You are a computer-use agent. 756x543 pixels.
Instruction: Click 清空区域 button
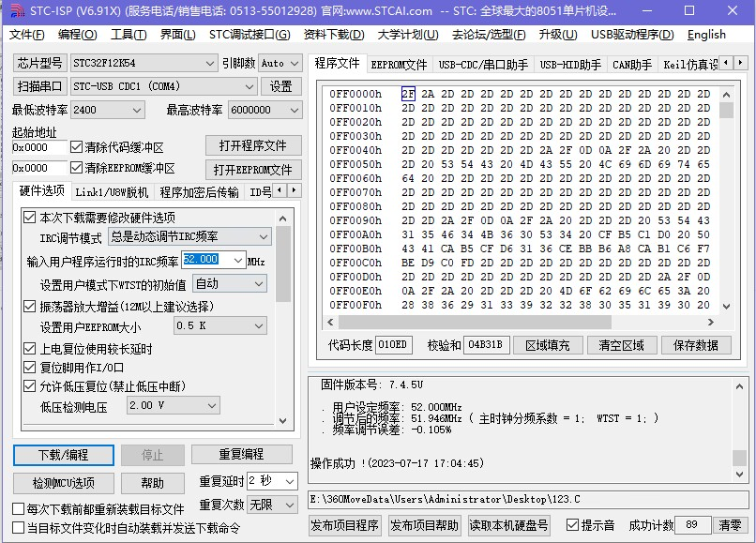pos(622,345)
